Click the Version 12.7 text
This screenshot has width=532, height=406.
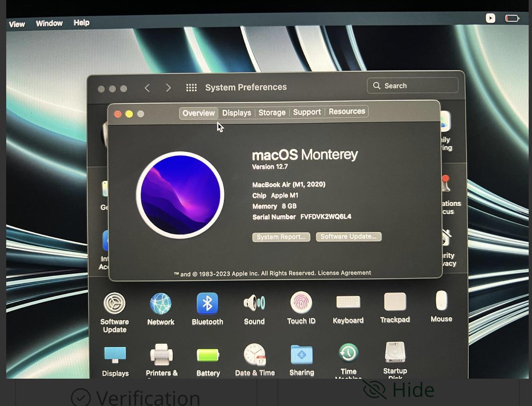(270, 167)
